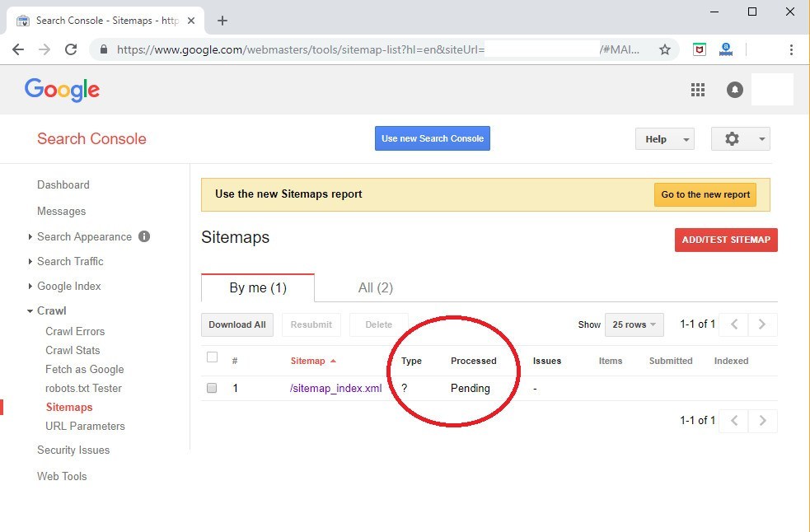Click the browser back arrow
This screenshot has height=532, width=810.
18,49
